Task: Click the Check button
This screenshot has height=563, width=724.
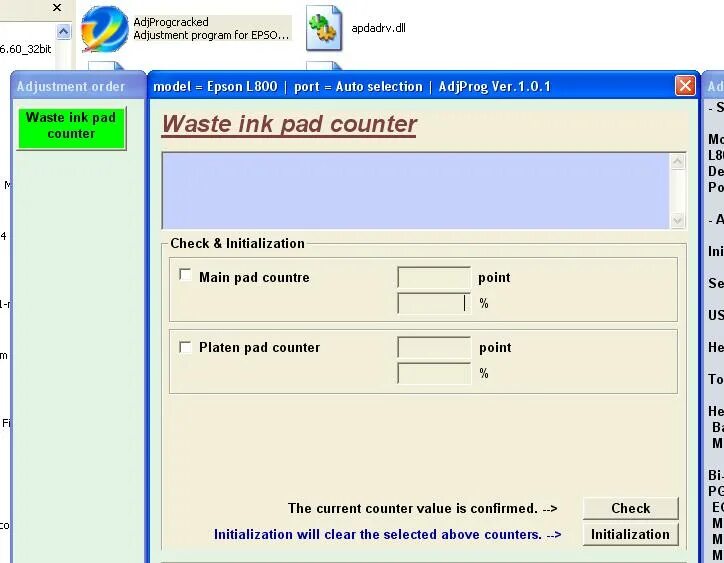Action: (x=630, y=508)
